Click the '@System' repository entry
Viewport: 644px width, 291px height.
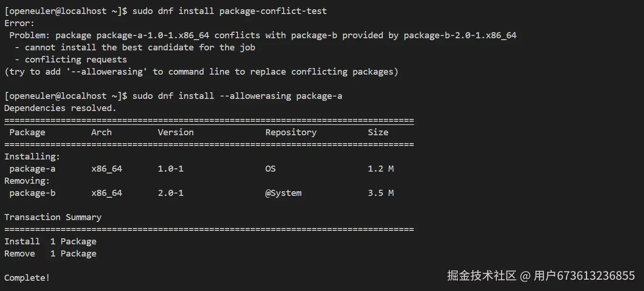coord(283,193)
